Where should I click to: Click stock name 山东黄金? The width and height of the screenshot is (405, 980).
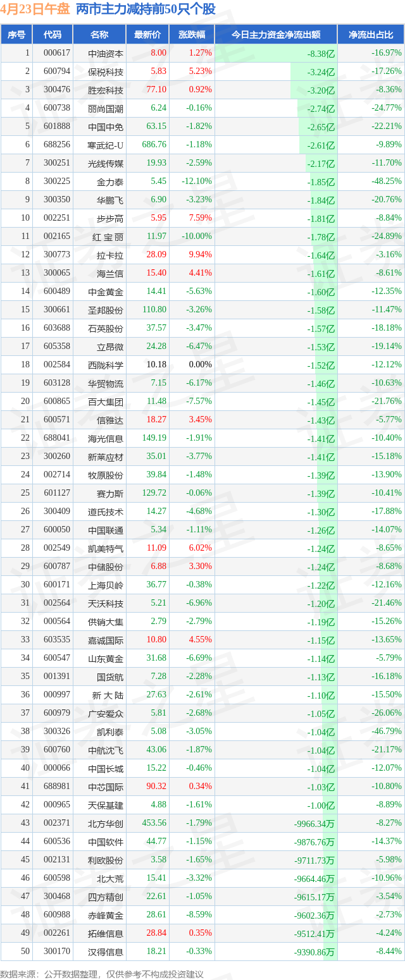point(106,658)
